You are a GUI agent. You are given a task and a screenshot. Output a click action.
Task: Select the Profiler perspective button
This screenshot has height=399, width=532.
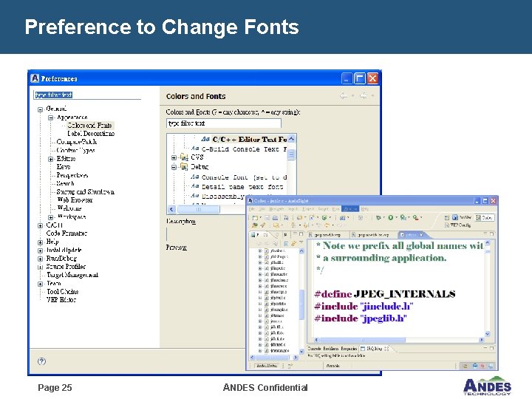461,217
